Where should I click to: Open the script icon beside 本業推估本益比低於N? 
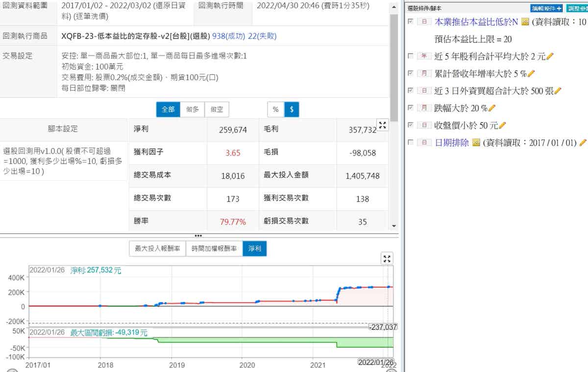pos(525,22)
